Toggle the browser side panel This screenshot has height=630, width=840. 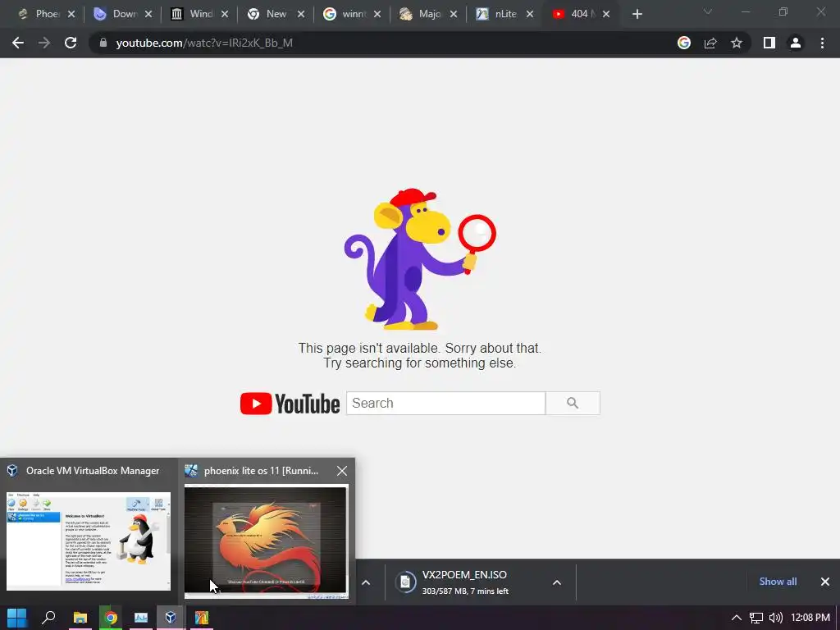point(769,43)
